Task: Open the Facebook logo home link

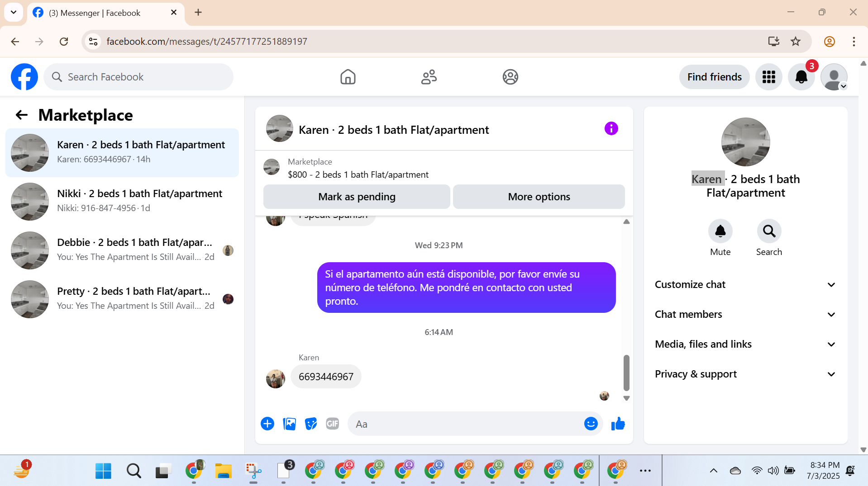Action: click(24, 77)
